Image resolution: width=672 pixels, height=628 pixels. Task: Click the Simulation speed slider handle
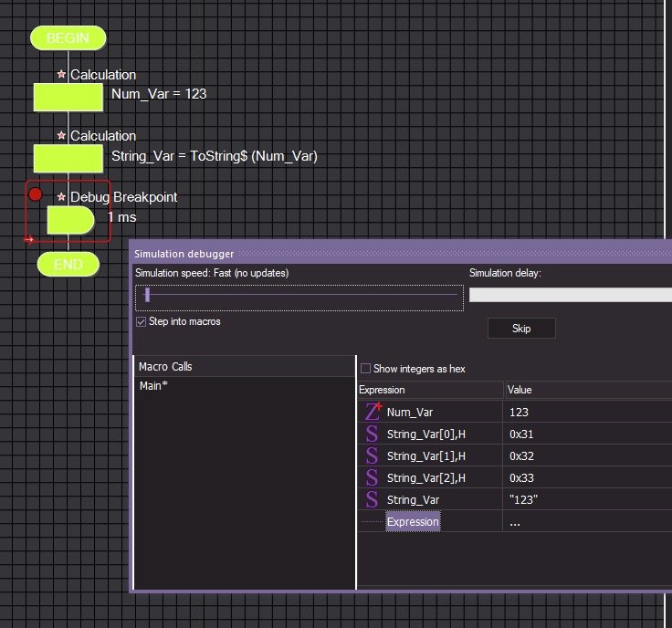(x=147, y=295)
